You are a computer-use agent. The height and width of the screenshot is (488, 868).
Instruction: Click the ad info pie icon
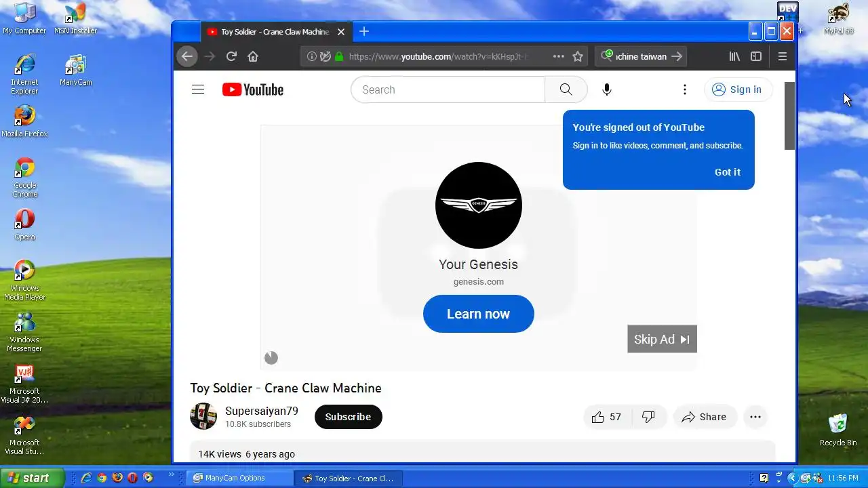(271, 358)
